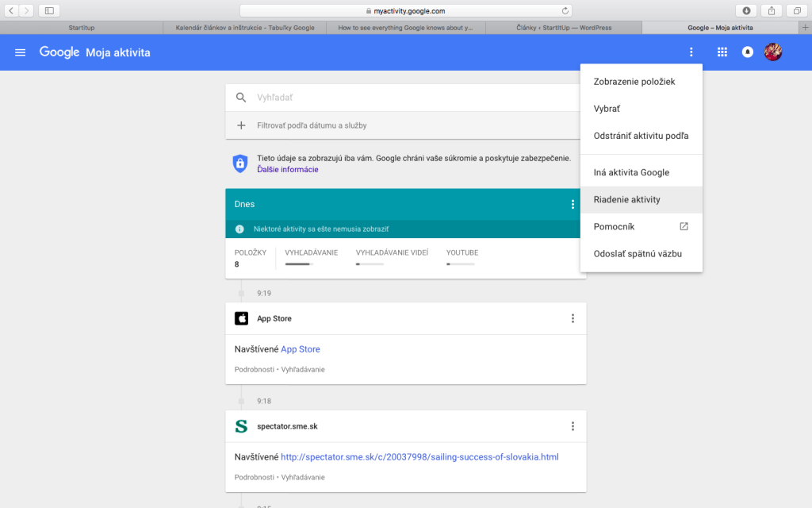
Task: Click the App Store apple icon
Action: click(x=241, y=318)
